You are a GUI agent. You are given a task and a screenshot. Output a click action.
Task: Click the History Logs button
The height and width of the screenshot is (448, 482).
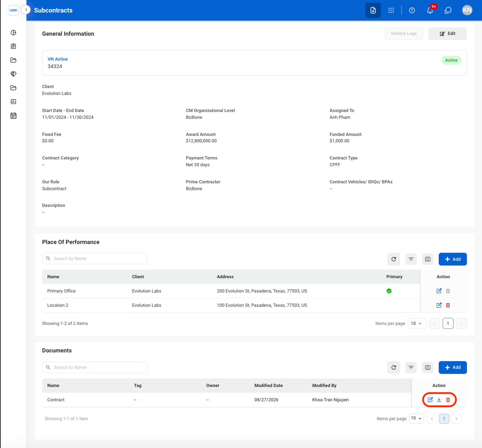tap(404, 34)
